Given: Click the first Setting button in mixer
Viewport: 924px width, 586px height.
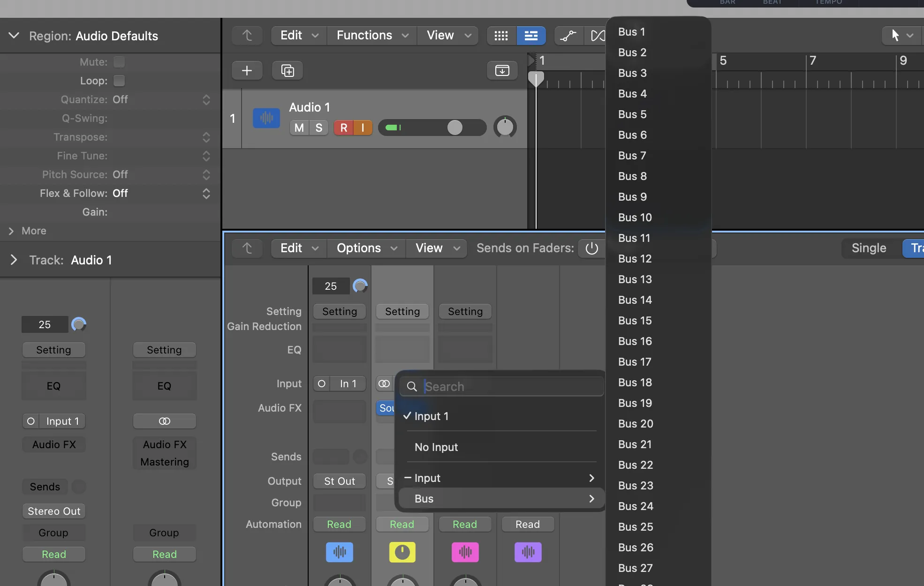Looking at the screenshot, I should tap(340, 311).
